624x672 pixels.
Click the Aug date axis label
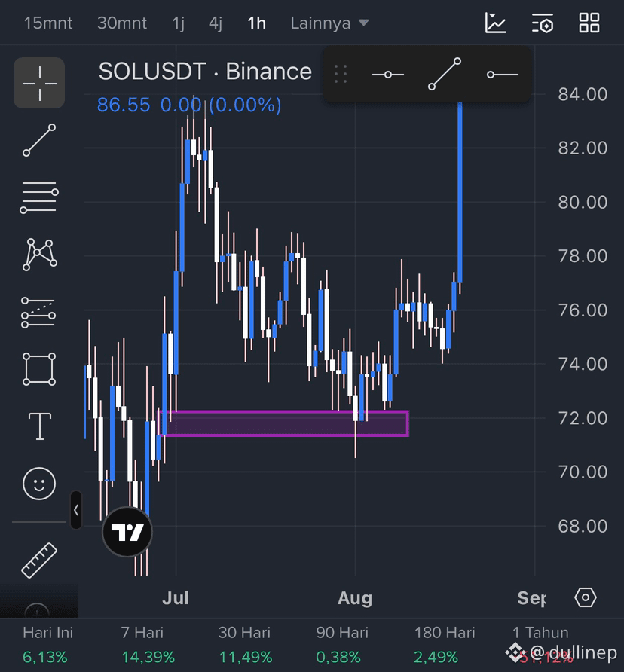pyautogui.click(x=355, y=598)
